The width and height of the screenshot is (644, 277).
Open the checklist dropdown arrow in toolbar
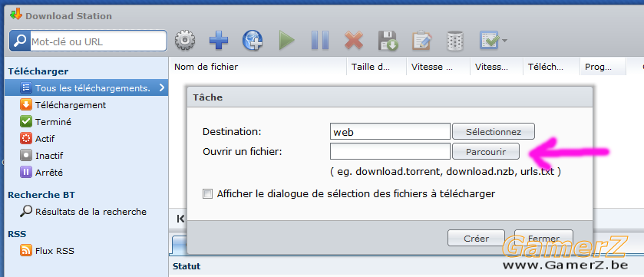point(504,41)
